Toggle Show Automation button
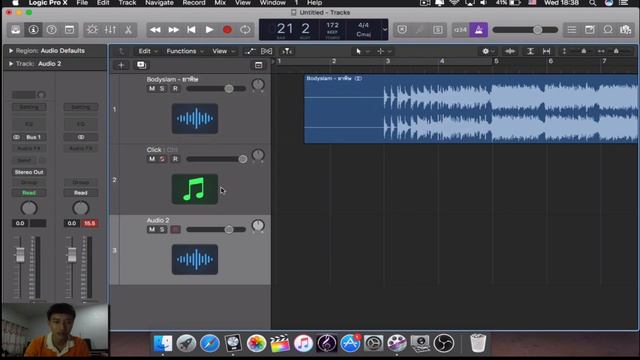The height and width of the screenshot is (360, 640). coord(249,51)
